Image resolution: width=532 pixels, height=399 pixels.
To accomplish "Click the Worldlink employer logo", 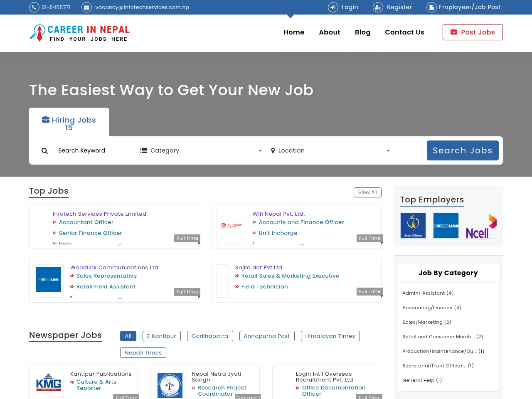I will coord(446,226).
